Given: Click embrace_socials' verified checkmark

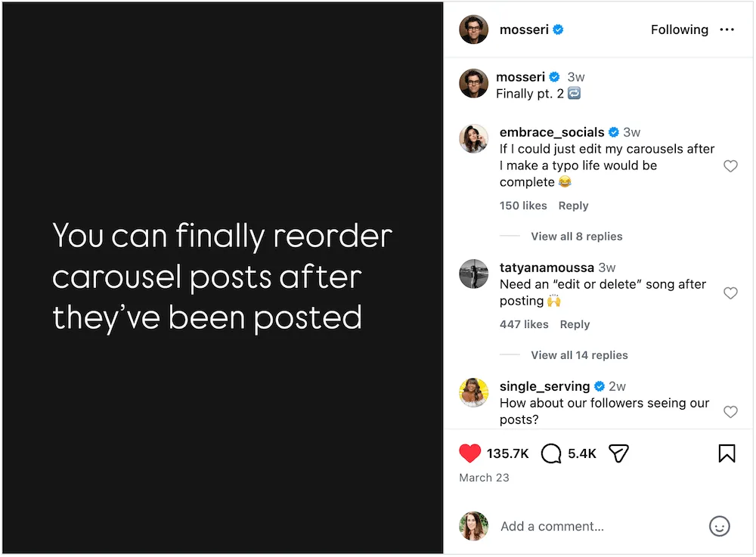Looking at the screenshot, I should (x=615, y=132).
